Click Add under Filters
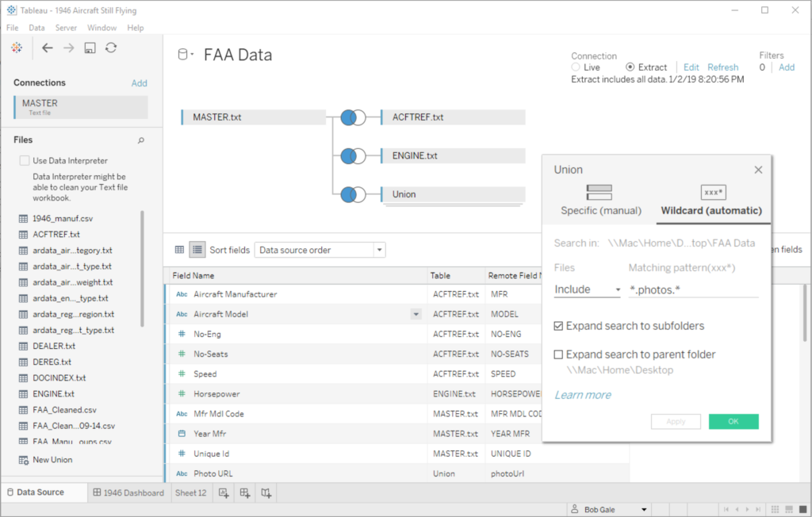Screen dimensions: 812x517 [x=787, y=67]
